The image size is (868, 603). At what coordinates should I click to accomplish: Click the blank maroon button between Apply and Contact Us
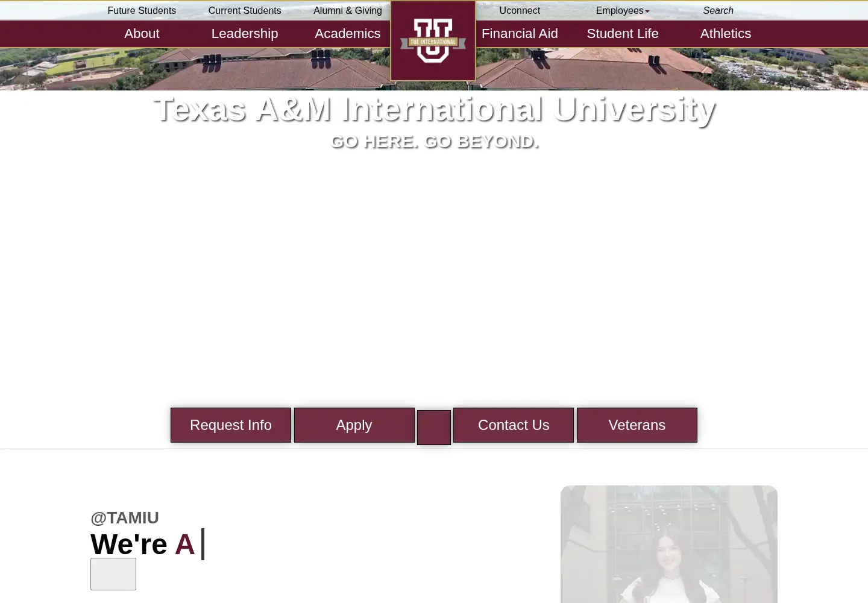coord(434,428)
